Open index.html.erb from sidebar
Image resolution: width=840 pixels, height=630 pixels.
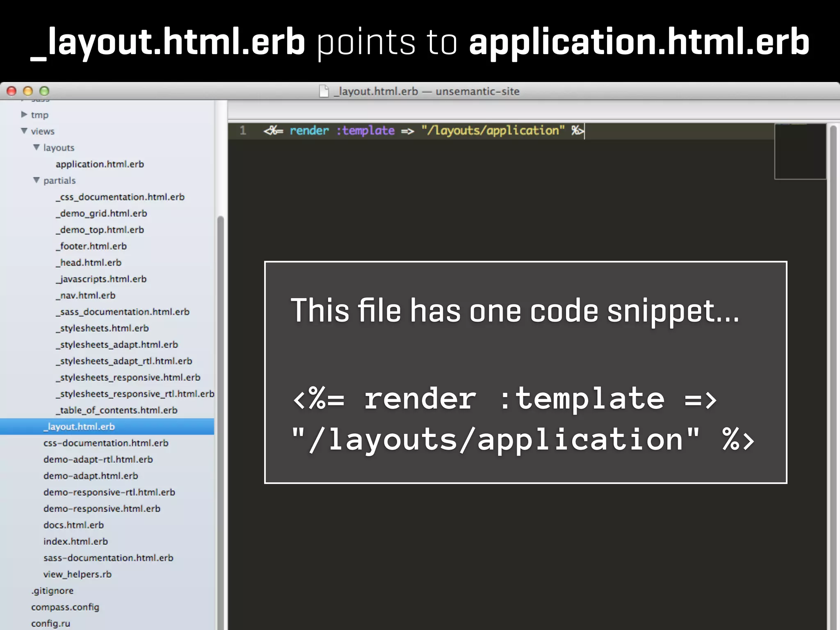tap(75, 541)
